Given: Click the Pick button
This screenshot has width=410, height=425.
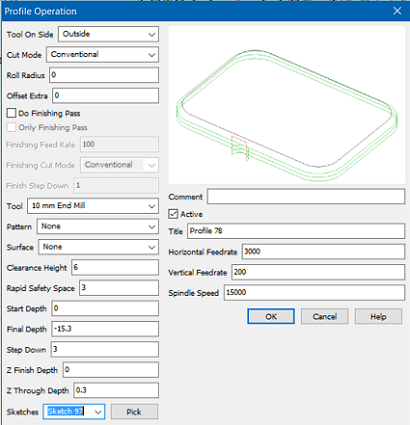Looking at the screenshot, I should point(134,412).
